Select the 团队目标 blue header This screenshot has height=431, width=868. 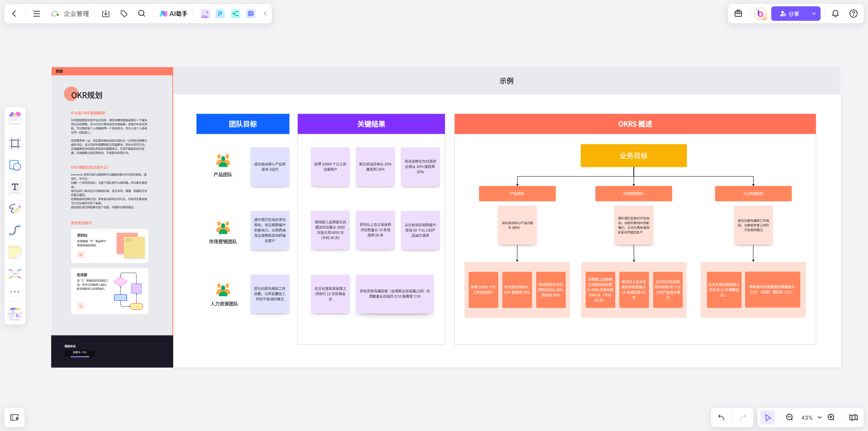243,124
